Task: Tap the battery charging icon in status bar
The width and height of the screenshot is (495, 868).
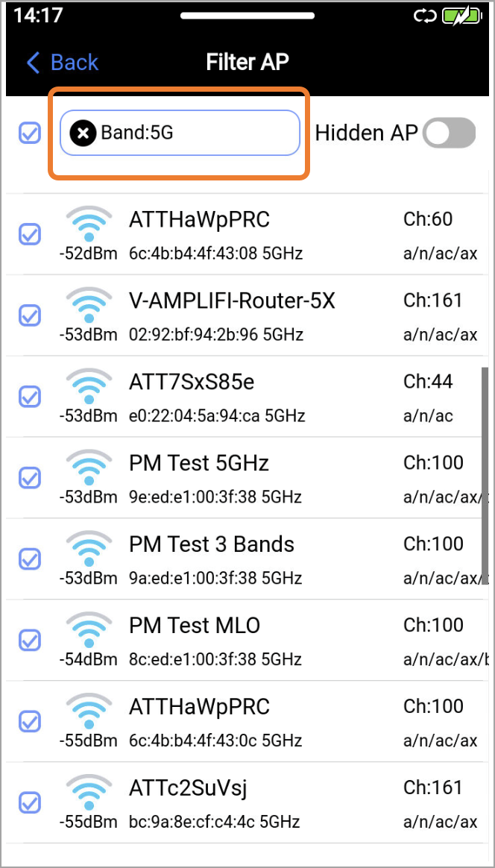Action: (x=461, y=16)
